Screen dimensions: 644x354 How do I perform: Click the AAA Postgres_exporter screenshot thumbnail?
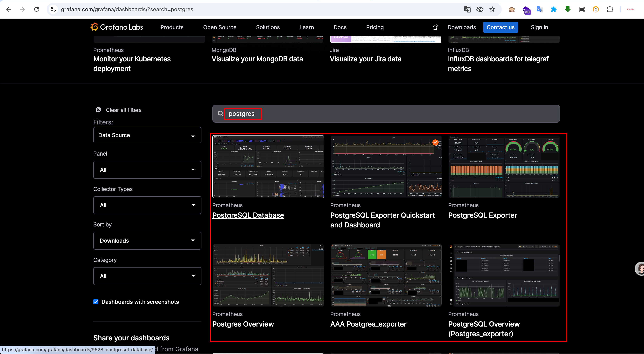386,275
